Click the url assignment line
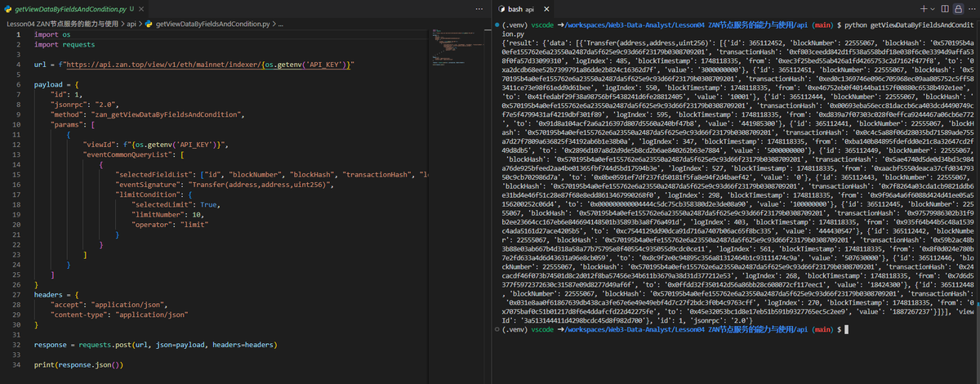 pyautogui.click(x=194, y=64)
